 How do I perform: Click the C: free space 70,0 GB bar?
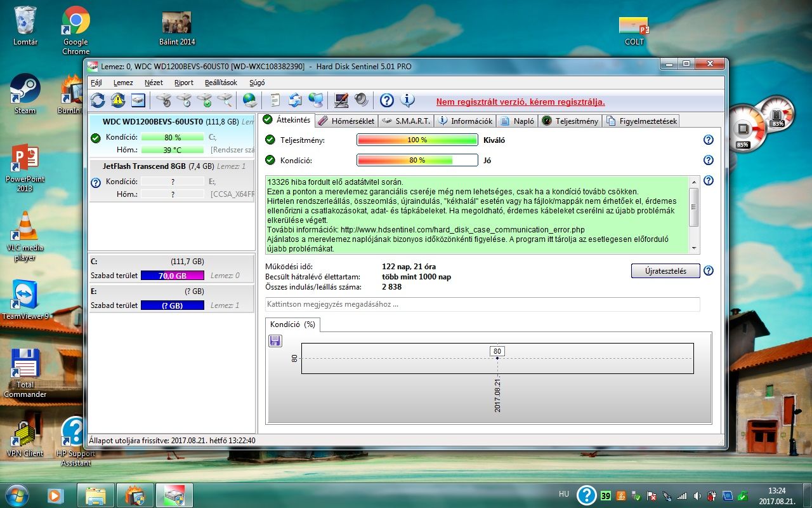point(173,276)
